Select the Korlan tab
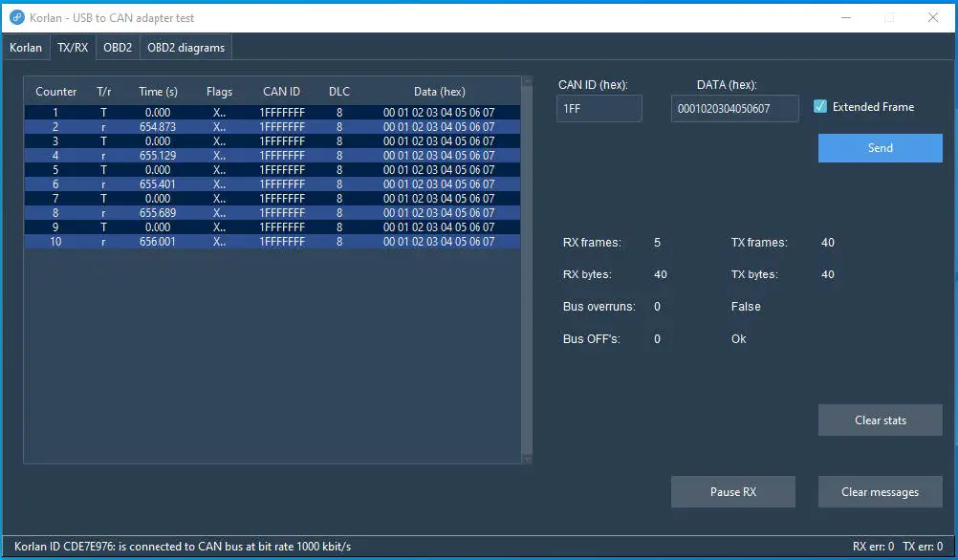The height and width of the screenshot is (560, 958). click(26, 47)
